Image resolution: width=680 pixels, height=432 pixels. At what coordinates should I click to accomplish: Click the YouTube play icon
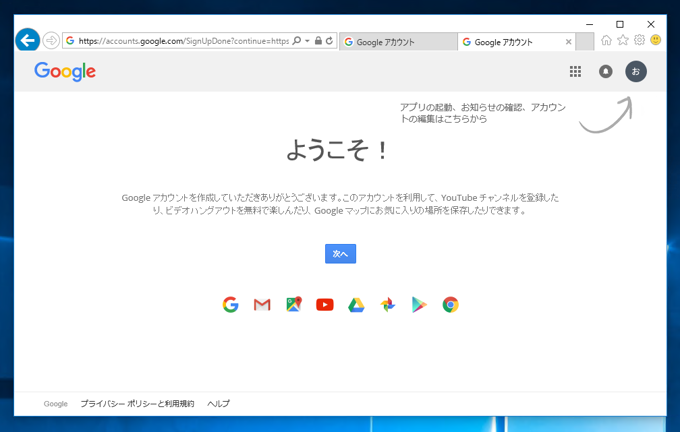(x=325, y=305)
